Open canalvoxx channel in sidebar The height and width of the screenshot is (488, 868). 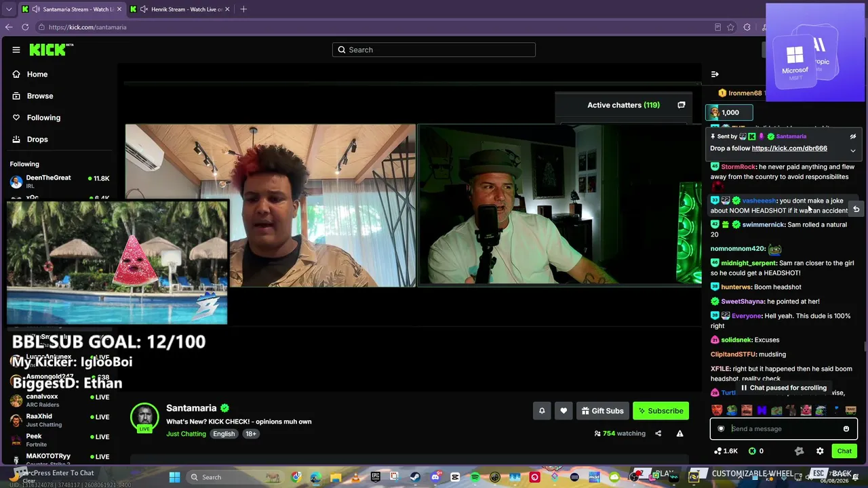click(60, 401)
